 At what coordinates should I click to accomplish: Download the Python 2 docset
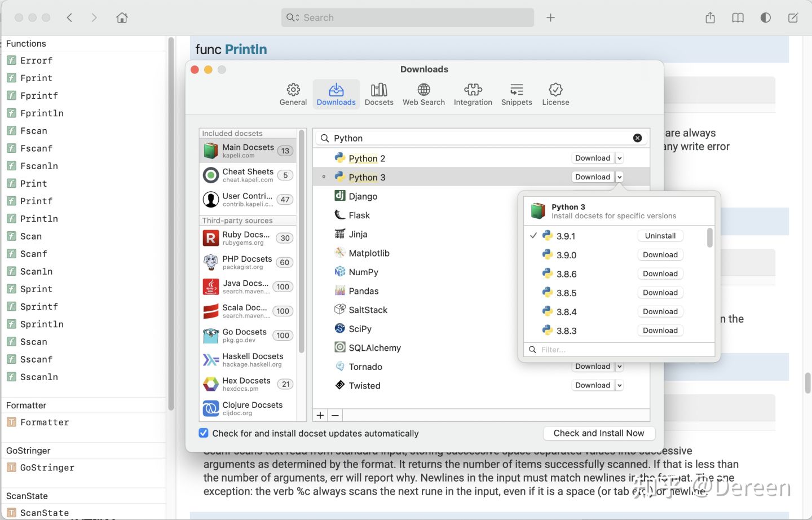click(x=593, y=158)
